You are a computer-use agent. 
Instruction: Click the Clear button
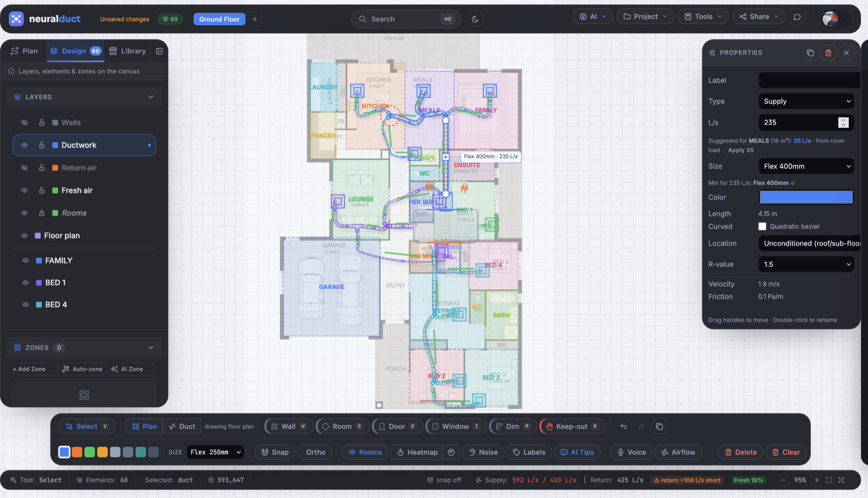(786, 452)
